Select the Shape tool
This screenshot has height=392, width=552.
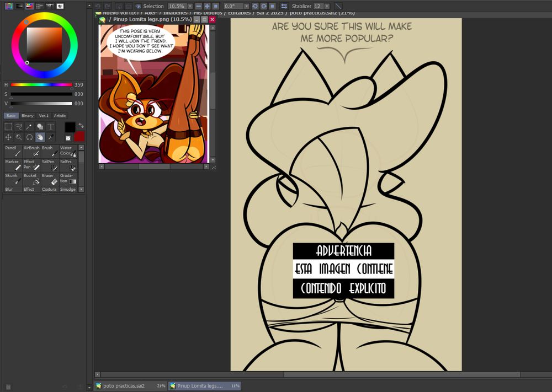(40, 127)
